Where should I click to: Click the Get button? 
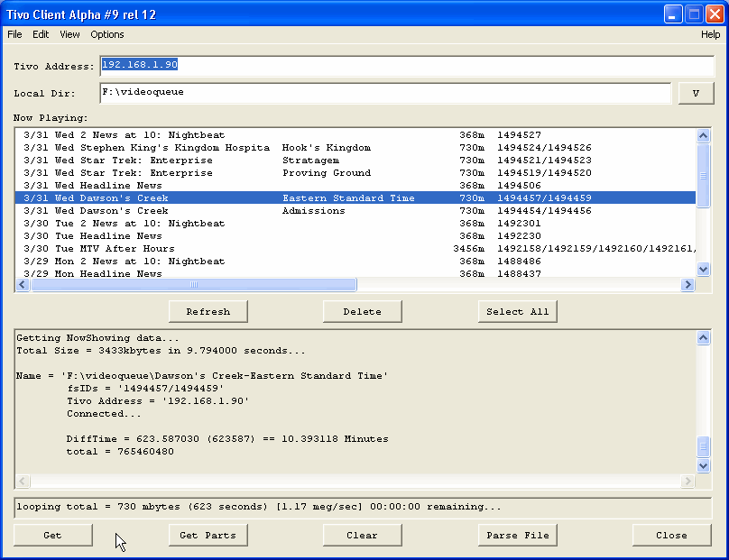[52, 535]
